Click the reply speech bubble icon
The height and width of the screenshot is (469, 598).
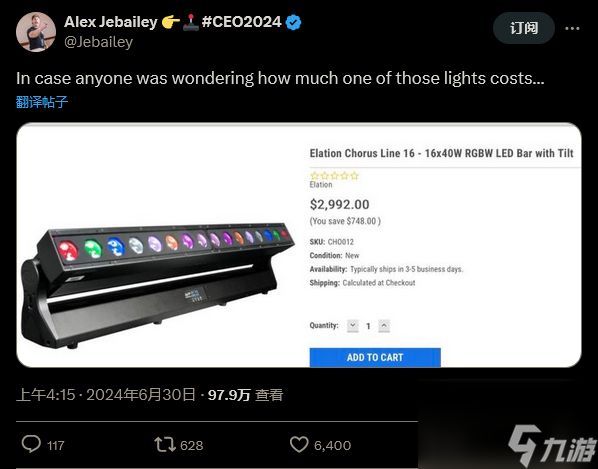31,444
